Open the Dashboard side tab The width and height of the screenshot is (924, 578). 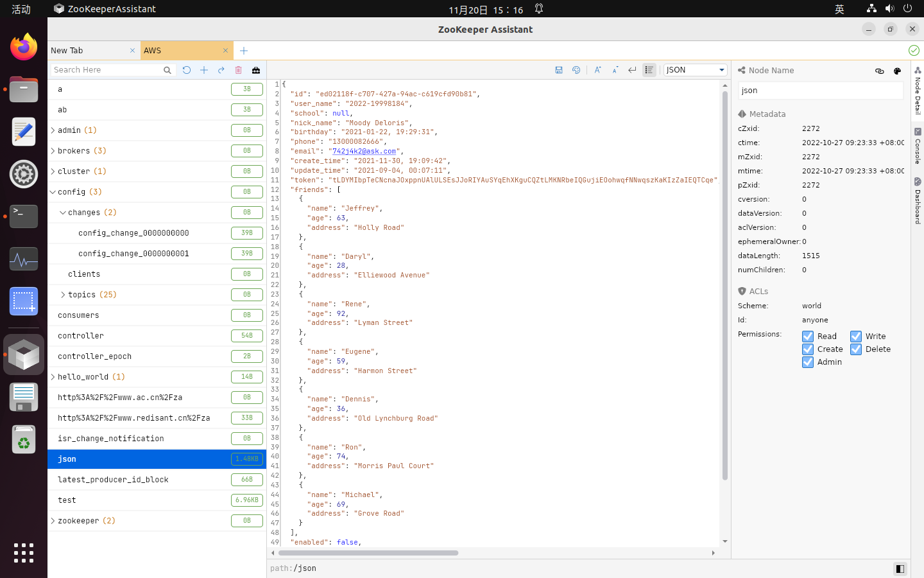[918, 201]
